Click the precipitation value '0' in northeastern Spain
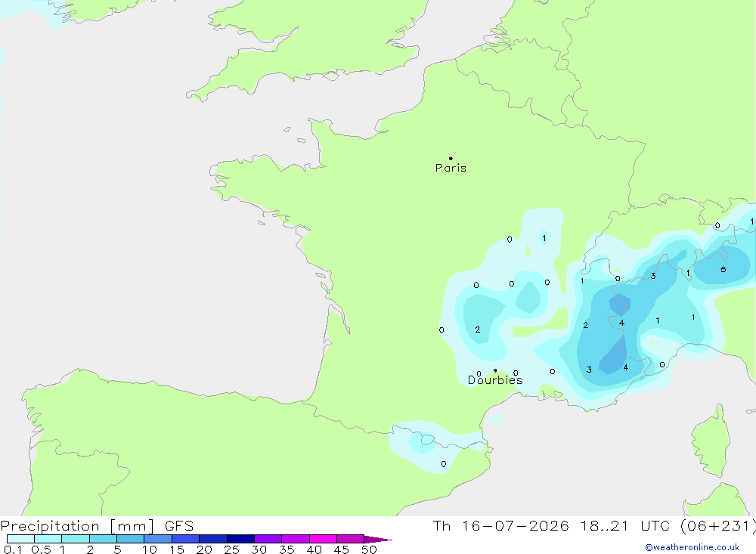756x554 pixels. tap(444, 464)
